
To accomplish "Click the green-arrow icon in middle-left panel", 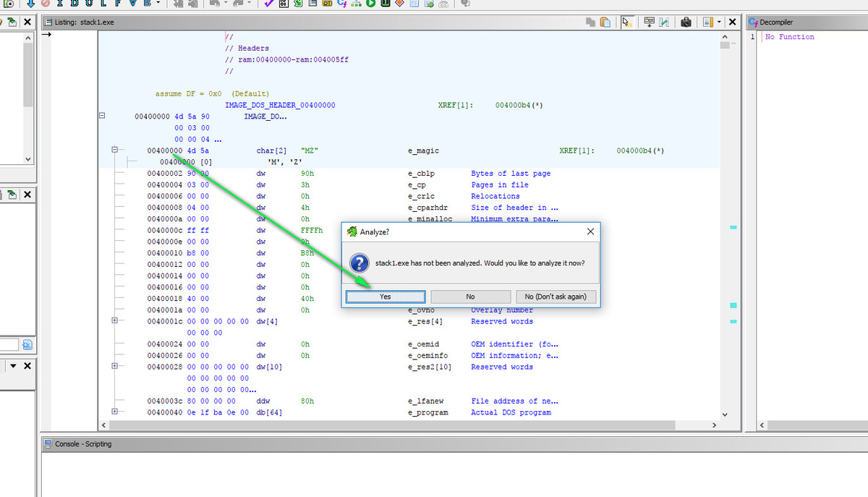I will tap(13, 195).
